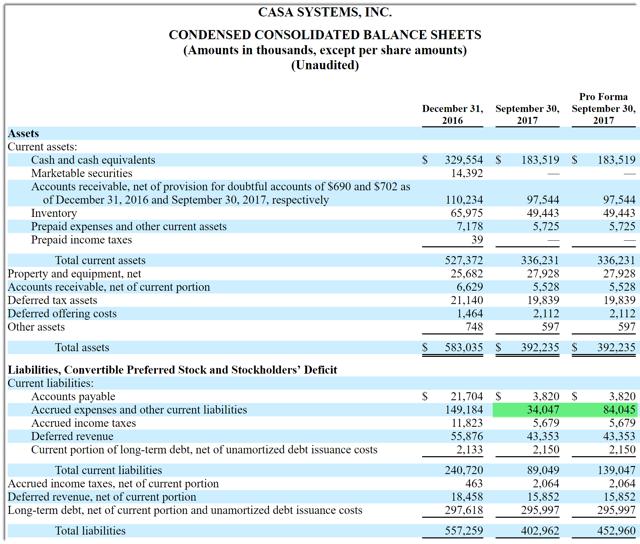640x544 pixels.
Task: Click the "Inventory" row label
Action: pos(54,213)
